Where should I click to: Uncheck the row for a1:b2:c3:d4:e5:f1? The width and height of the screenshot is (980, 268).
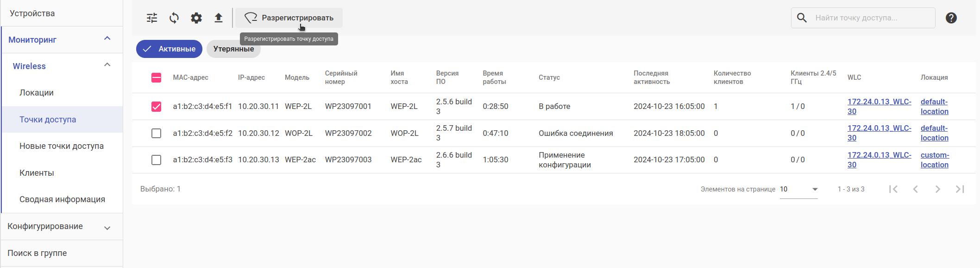(x=157, y=107)
